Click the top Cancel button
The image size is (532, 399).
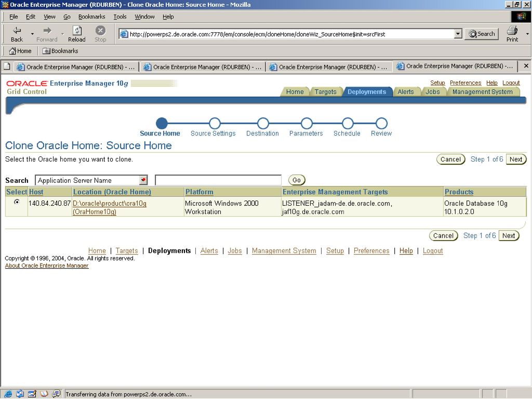point(450,159)
